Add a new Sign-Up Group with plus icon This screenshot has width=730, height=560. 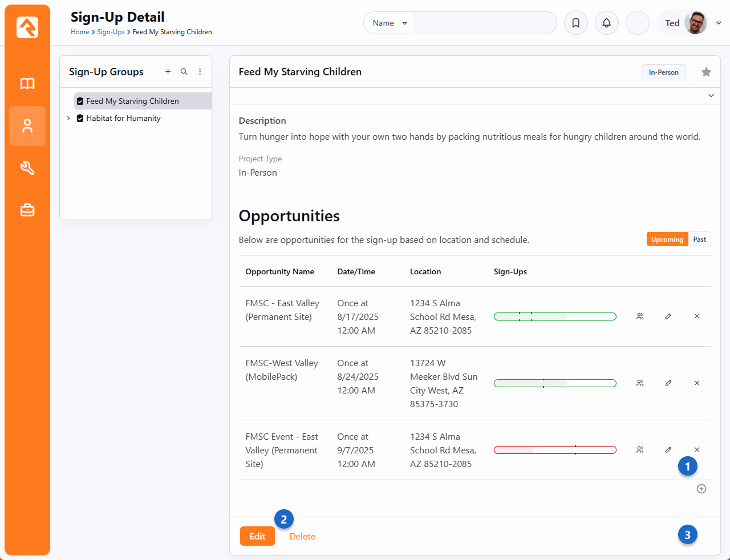click(x=168, y=72)
